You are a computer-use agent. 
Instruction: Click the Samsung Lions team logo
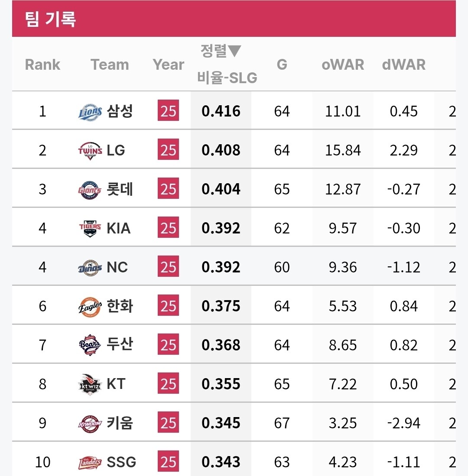91,112
